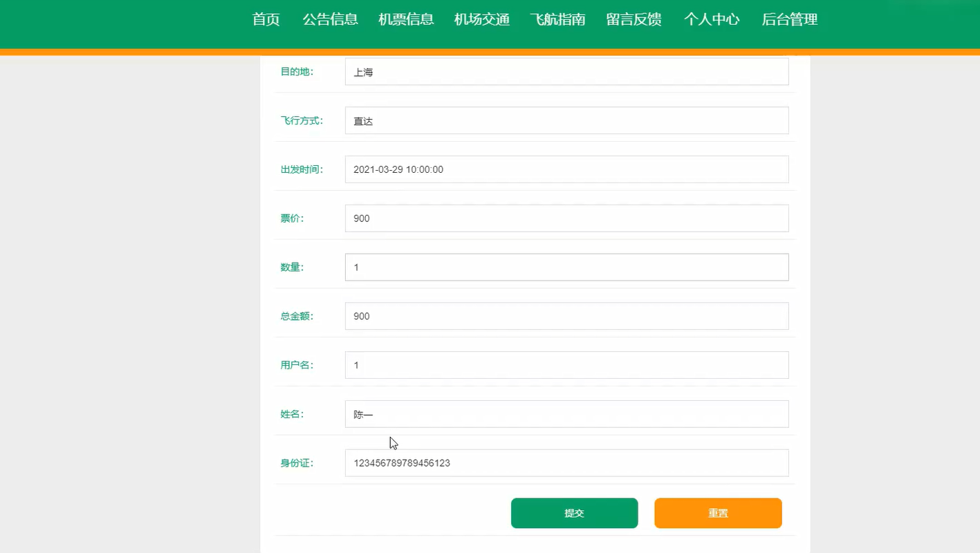Click the 用户名: label
The width and height of the screenshot is (980, 553).
pos(297,365)
